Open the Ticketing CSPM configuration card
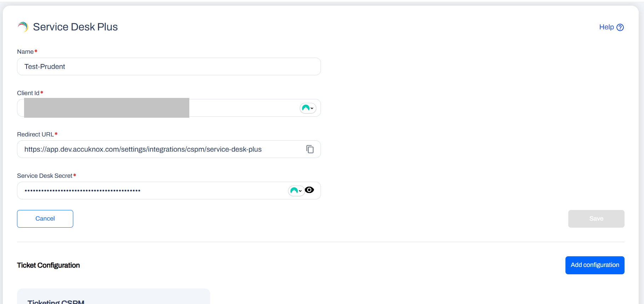 [x=113, y=297]
